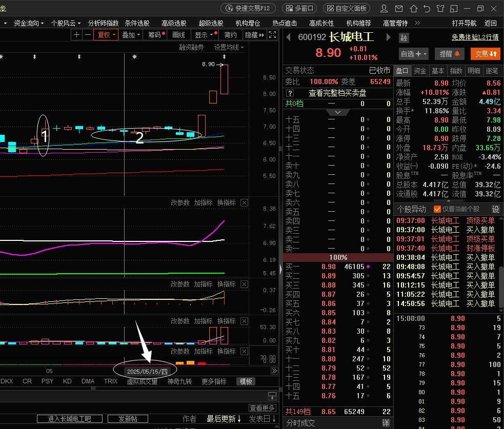Open the 显示 display dropdown

[x=205, y=35]
